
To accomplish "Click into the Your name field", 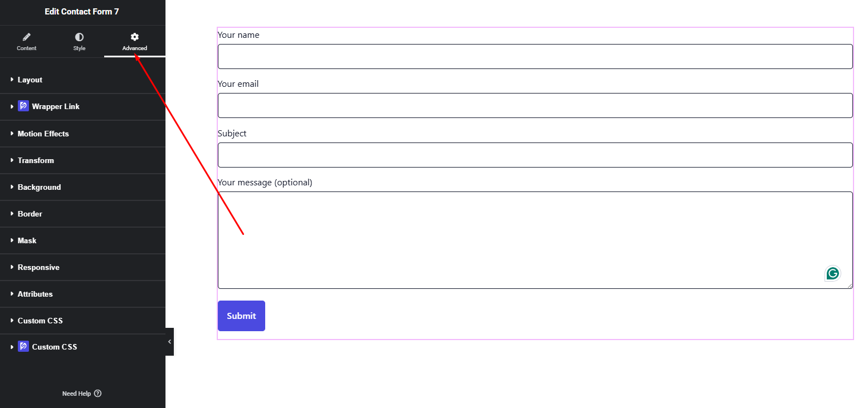I will 535,57.
